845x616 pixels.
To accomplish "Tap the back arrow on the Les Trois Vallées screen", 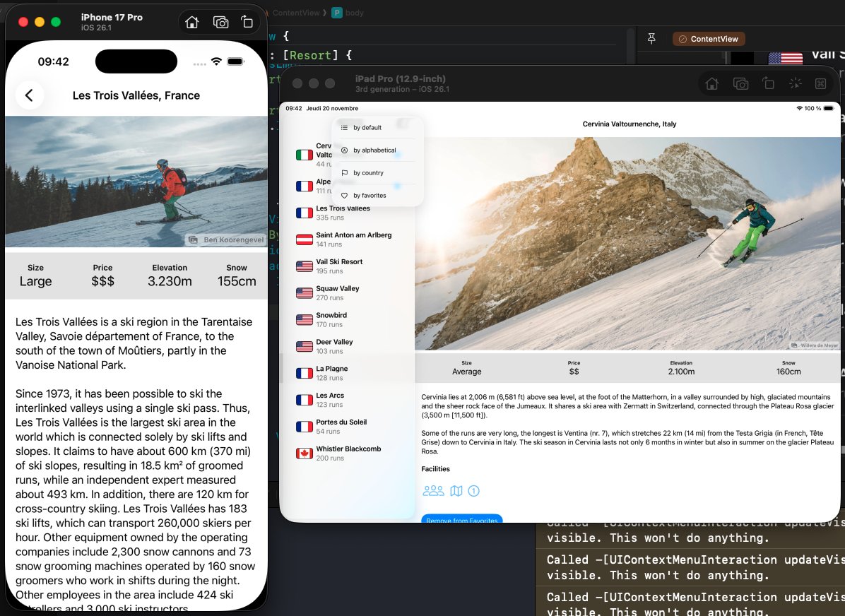I will pos(30,95).
